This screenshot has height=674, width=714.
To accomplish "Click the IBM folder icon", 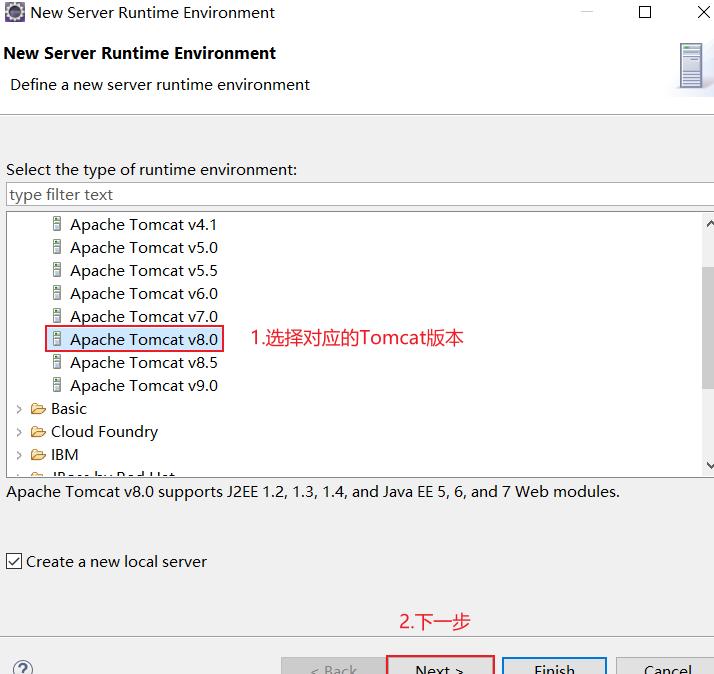I will pyautogui.click(x=38, y=455).
